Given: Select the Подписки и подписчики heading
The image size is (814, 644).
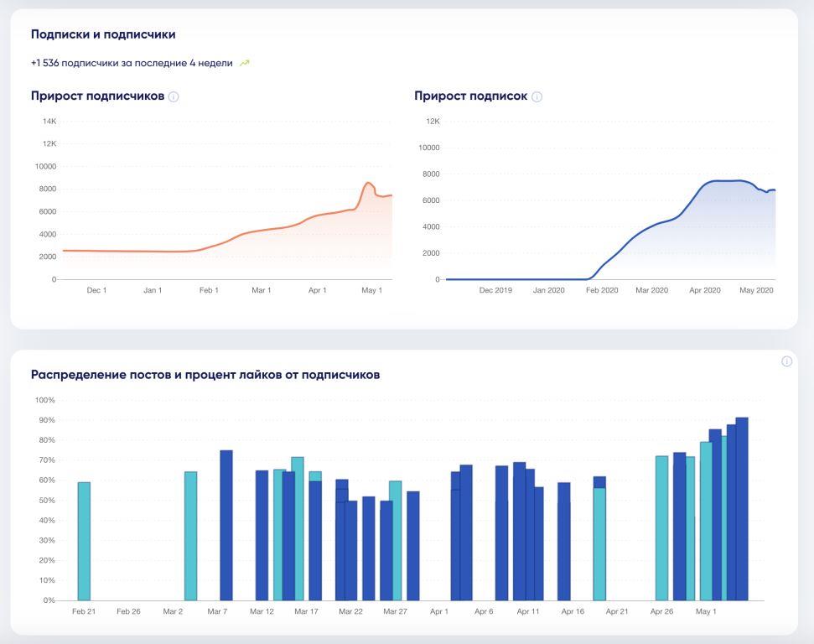Looking at the screenshot, I should (x=103, y=34).
